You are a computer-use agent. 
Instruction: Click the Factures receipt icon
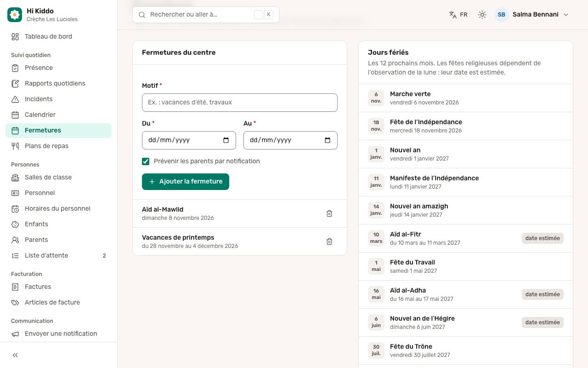tap(15, 287)
